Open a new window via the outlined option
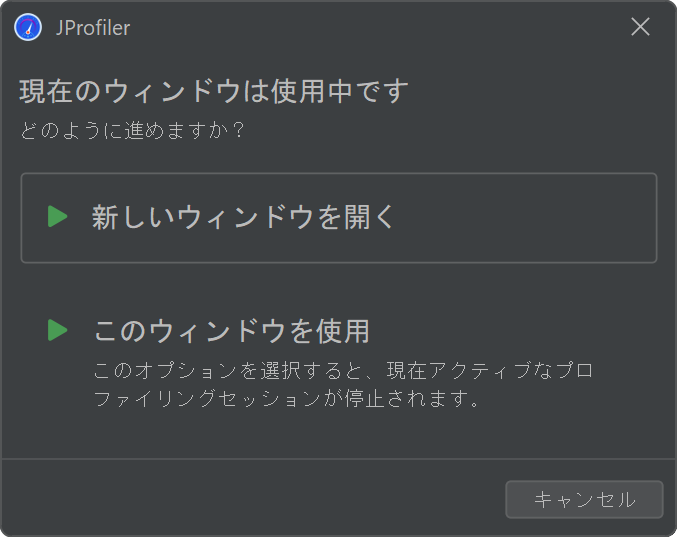677x537 pixels. pos(338,218)
